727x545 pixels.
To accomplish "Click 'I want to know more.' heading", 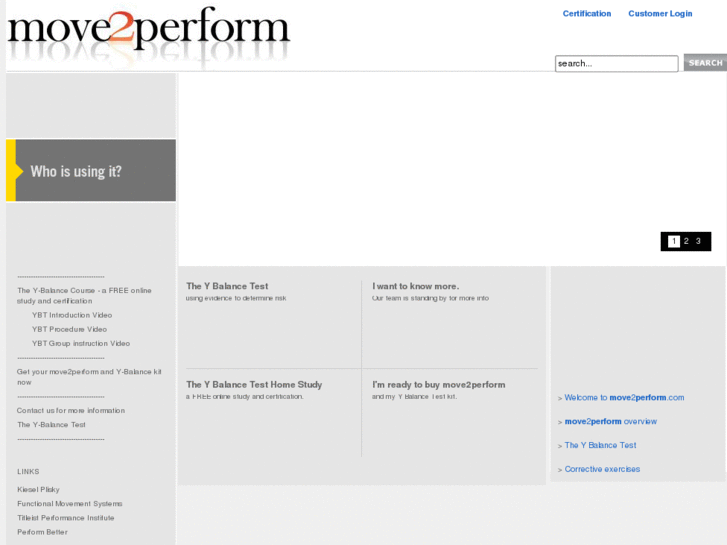I will pos(415,286).
